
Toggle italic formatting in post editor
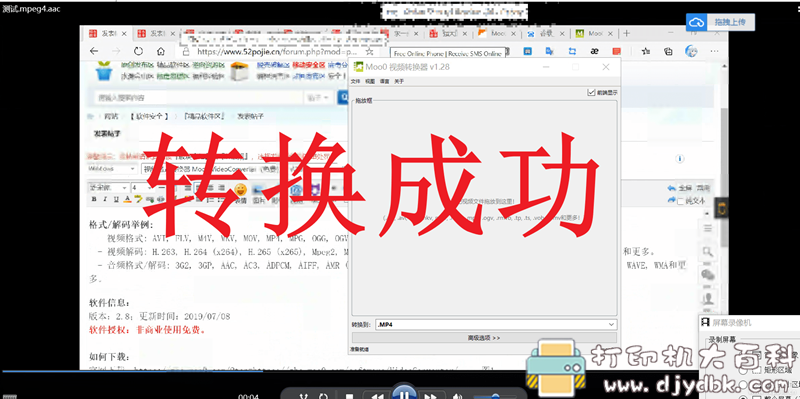[x=105, y=200]
